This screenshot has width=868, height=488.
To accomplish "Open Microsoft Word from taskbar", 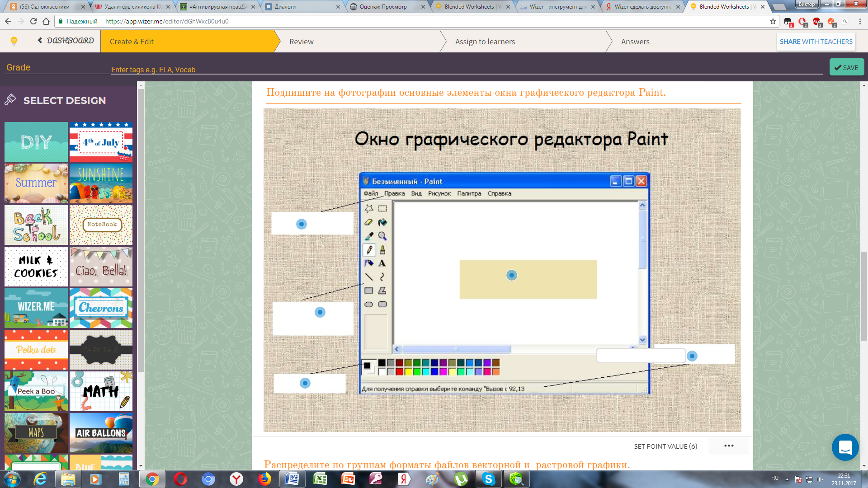I will [292, 479].
